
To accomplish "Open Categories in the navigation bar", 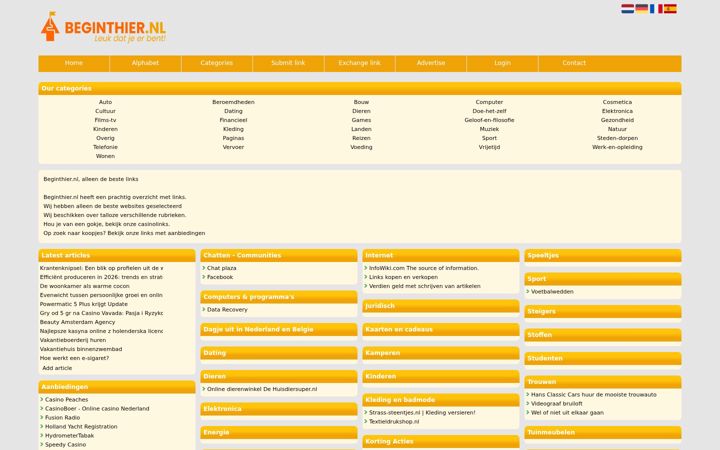I will 217,63.
